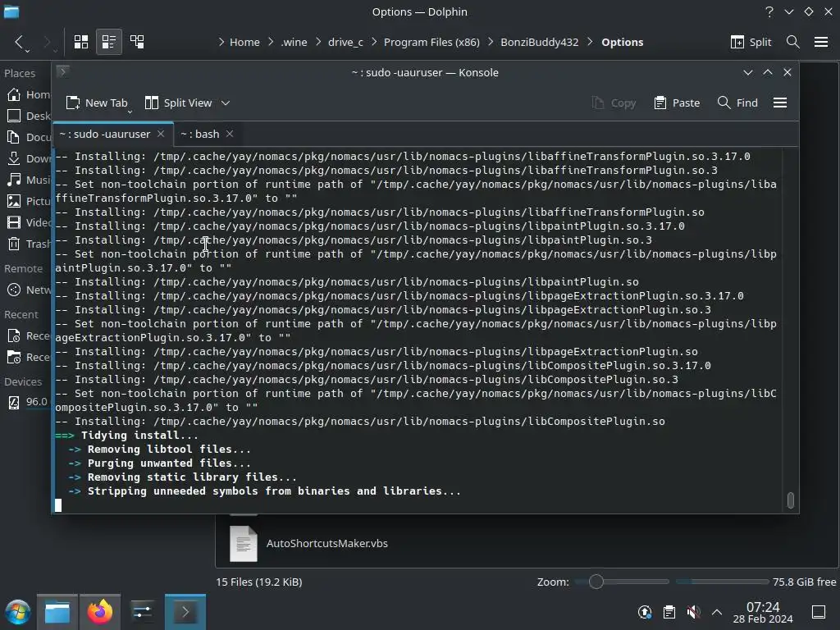Navigate to Program Files (x86) breadcrumb
Viewport: 840px width, 630px height.
(x=431, y=42)
